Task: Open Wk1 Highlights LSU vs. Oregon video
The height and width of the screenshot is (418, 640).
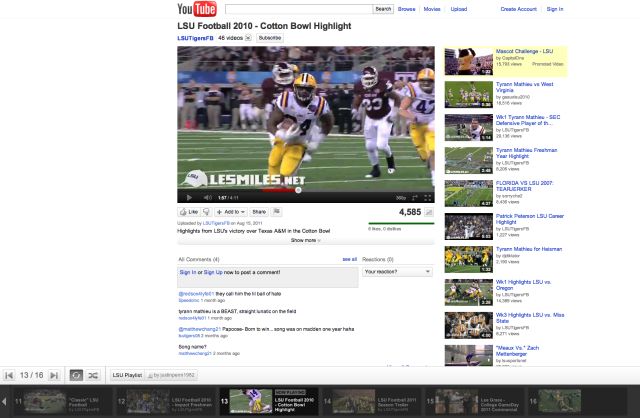Action: point(523,285)
